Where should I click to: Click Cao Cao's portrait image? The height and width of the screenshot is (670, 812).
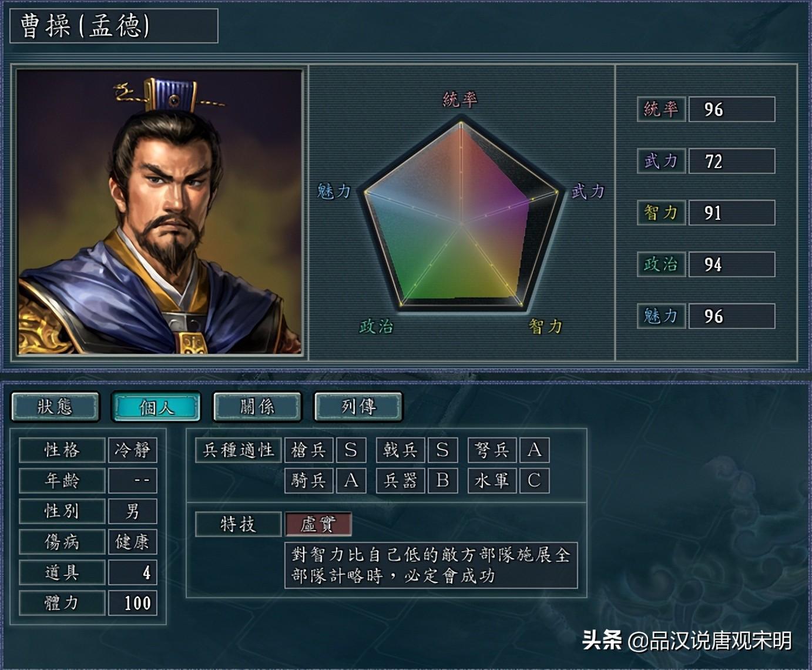coord(159,212)
